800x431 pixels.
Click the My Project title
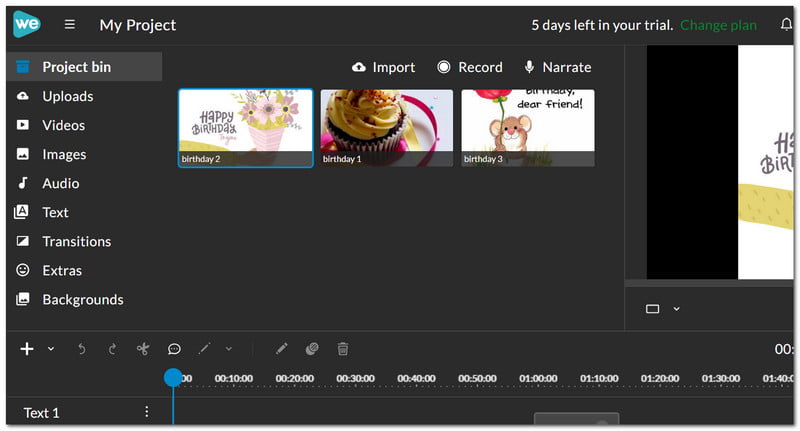click(x=138, y=25)
